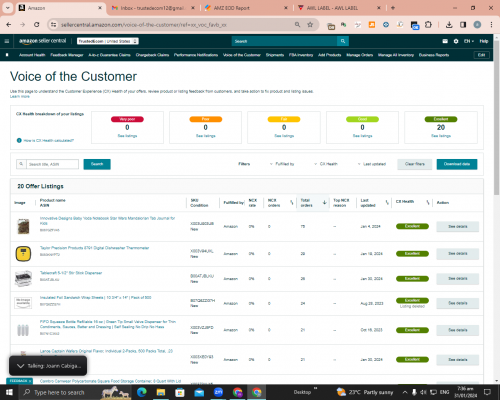Open File Explorer from the taskbar

161,392
